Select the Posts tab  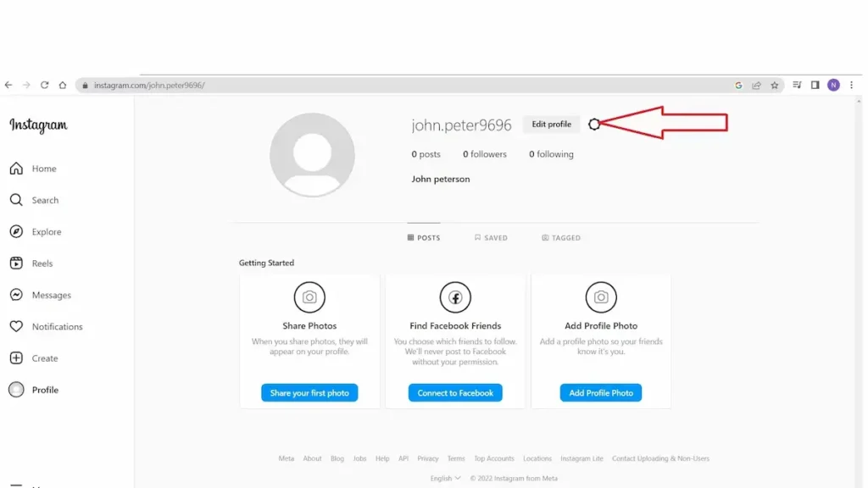(x=424, y=238)
